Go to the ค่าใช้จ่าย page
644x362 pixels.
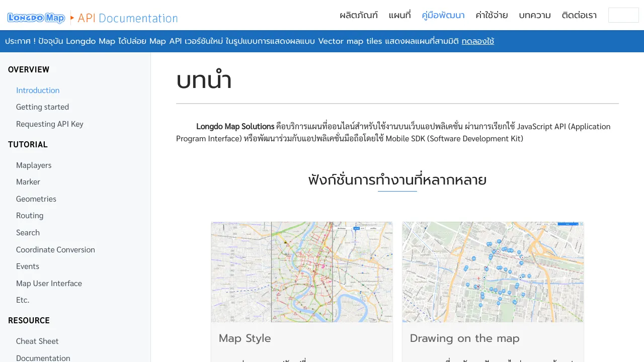(492, 15)
